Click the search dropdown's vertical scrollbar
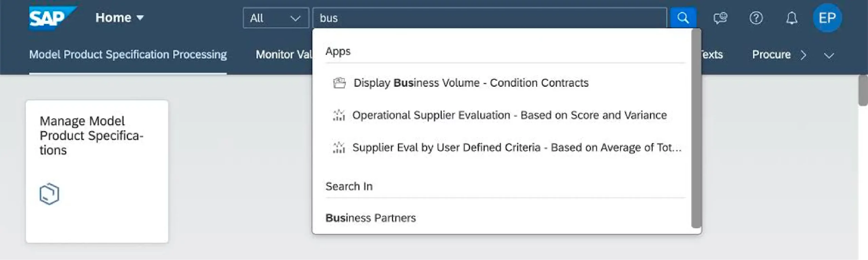Screen dimensions: 868x260 click(x=696, y=129)
